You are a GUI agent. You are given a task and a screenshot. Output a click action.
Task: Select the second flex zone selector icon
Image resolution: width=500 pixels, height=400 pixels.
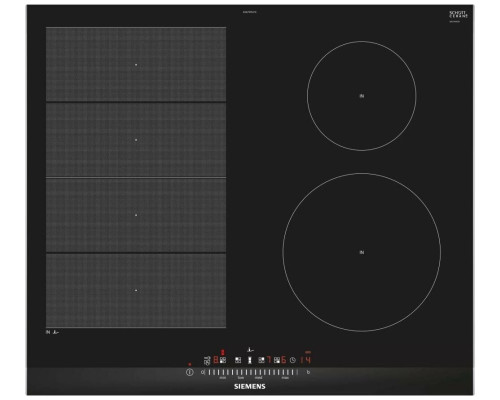click(x=238, y=360)
